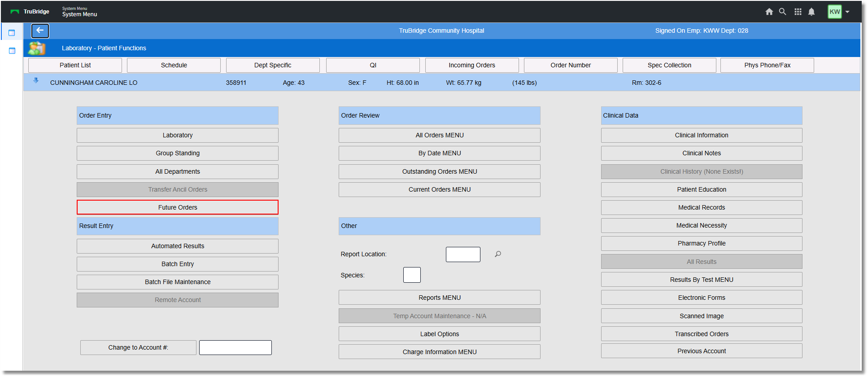Open Previous Account

tap(702, 351)
